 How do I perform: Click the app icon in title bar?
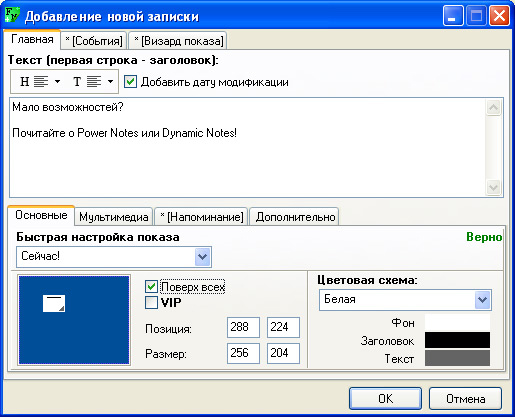click(12, 15)
